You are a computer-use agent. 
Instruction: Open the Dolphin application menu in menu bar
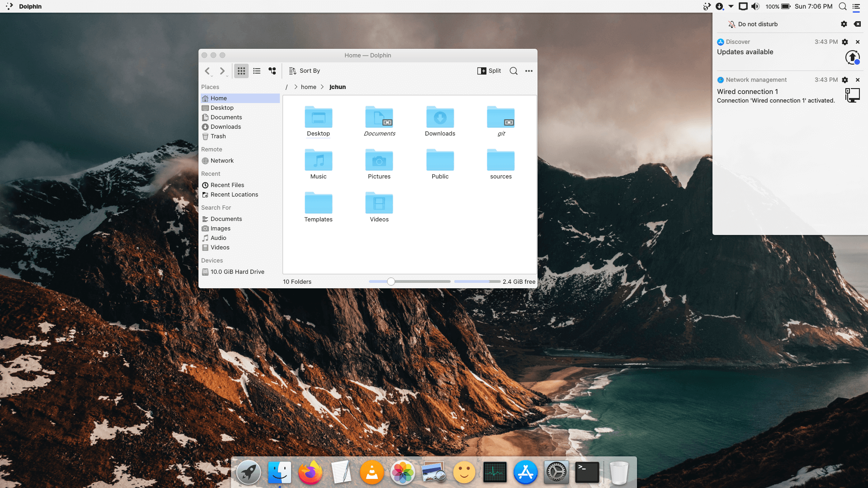[30, 6]
